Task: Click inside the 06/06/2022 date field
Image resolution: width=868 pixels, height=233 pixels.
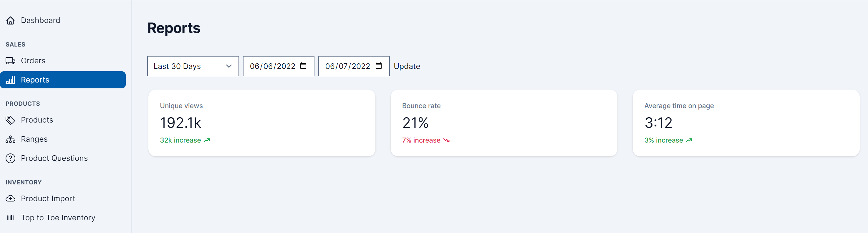Action: 273,66
